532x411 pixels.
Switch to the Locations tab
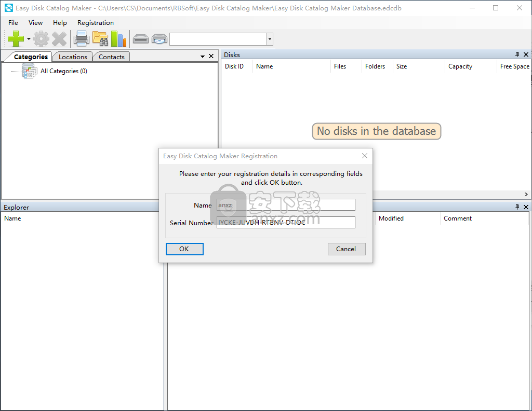pos(73,57)
